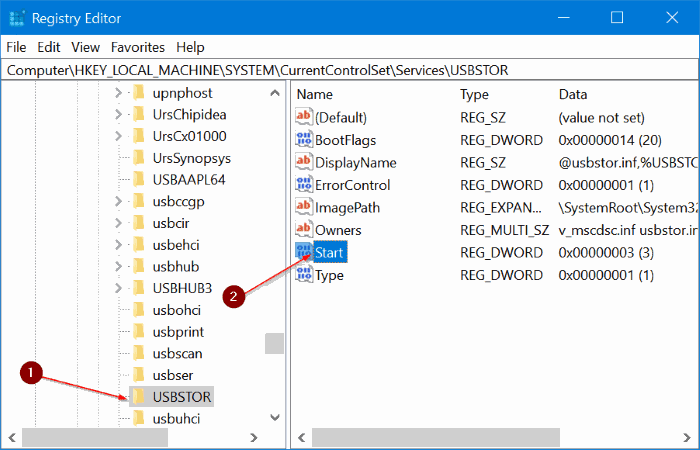The image size is (700, 450).
Task: Click the usbohci folder icon
Action: click(139, 310)
